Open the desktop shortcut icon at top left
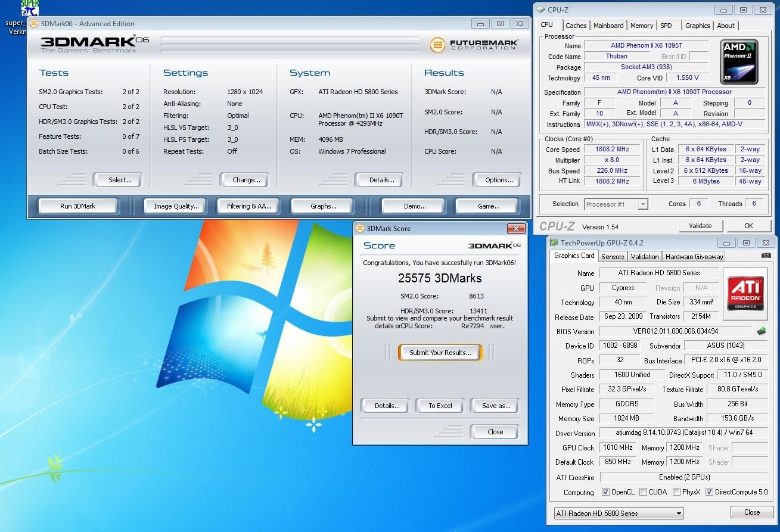This screenshot has width=780, height=532. coord(29,8)
